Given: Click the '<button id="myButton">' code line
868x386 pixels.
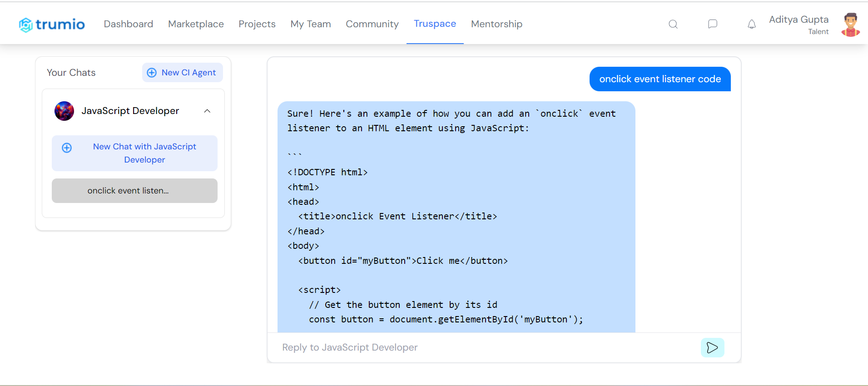Looking at the screenshot, I should (x=403, y=261).
